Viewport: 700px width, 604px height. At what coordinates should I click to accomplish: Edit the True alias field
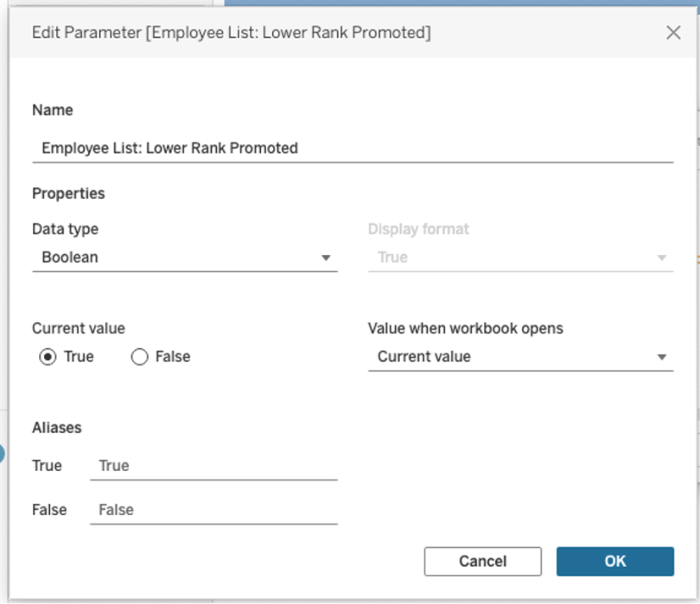coord(213,466)
